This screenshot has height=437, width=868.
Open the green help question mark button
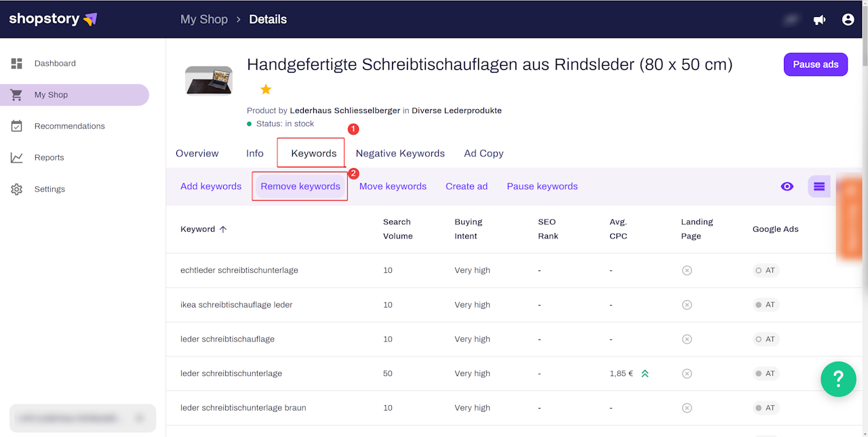click(x=838, y=378)
